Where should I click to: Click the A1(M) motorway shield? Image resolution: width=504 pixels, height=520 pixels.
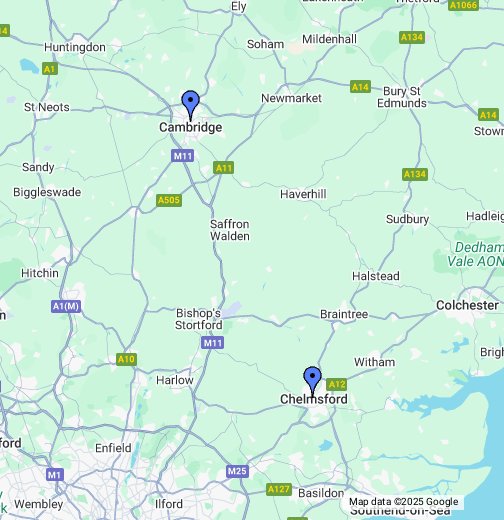[x=66, y=306]
